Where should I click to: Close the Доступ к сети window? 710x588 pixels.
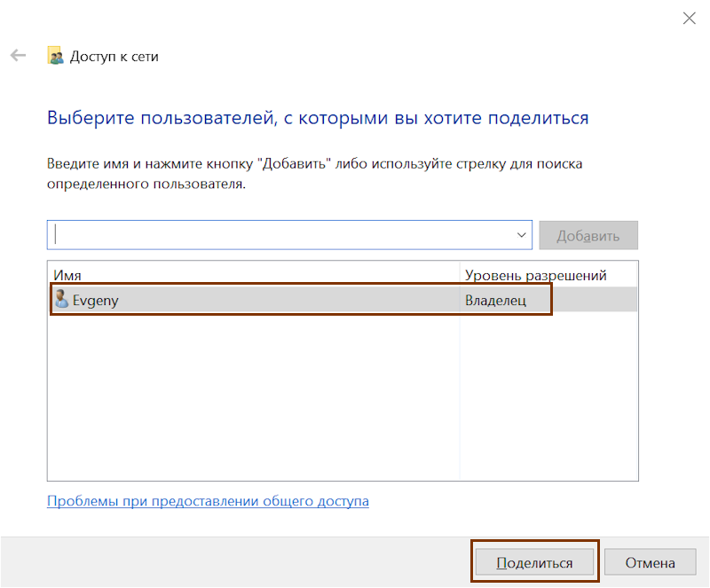[688, 18]
